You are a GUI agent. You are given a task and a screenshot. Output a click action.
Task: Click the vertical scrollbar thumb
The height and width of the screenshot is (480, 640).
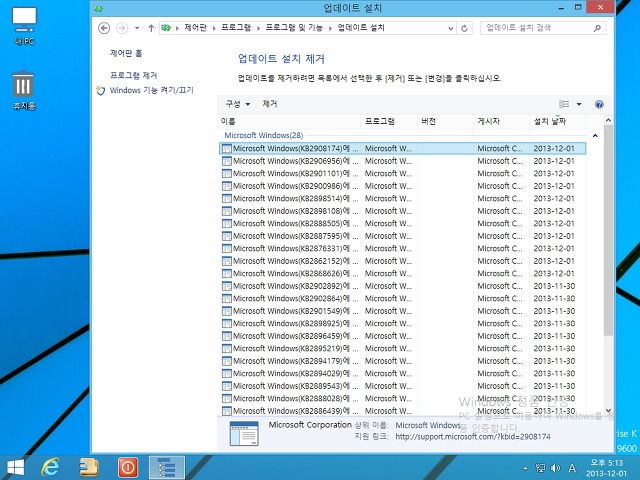pos(608,231)
